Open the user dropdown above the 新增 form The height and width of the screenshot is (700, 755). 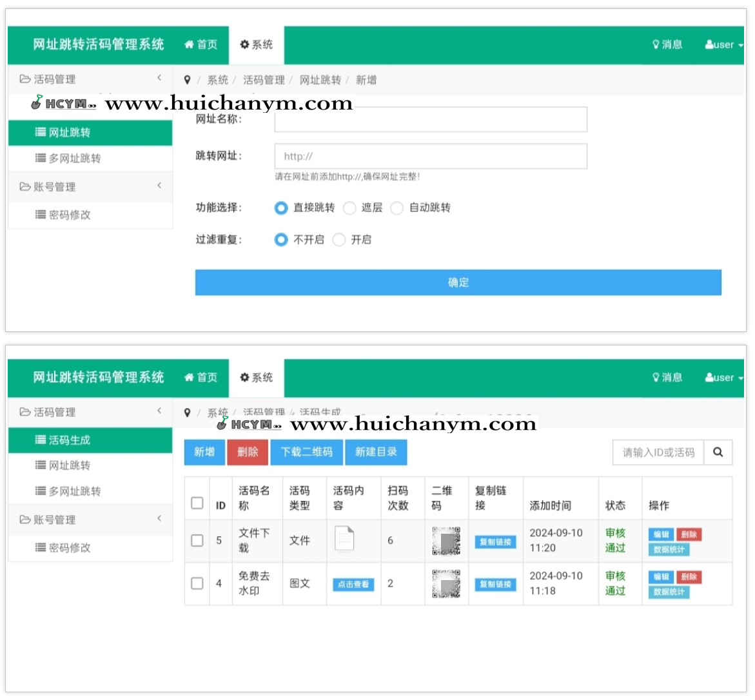723,44
